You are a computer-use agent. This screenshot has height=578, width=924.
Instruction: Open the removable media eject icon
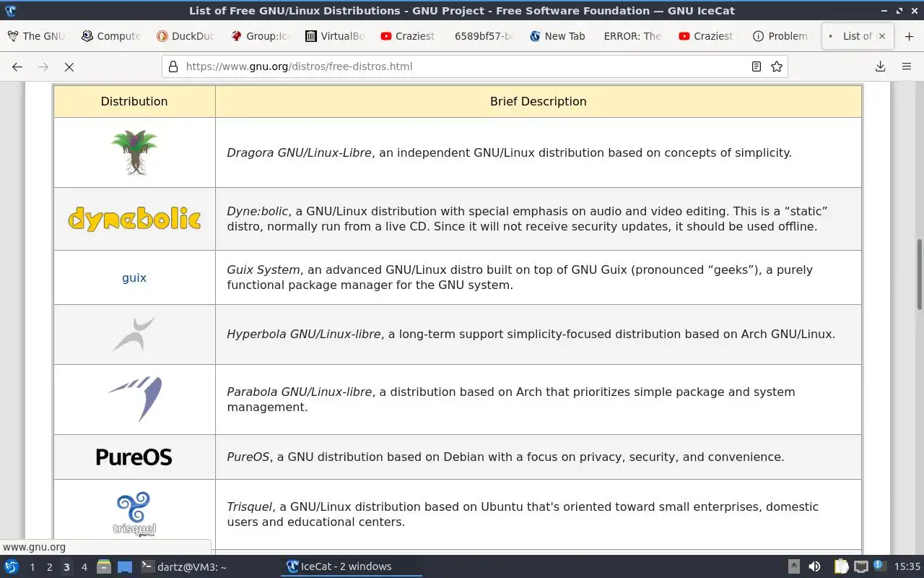coord(794,566)
